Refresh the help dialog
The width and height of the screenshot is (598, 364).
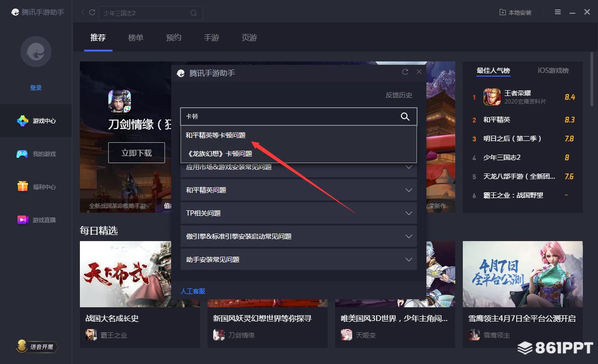(x=405, y=72)
